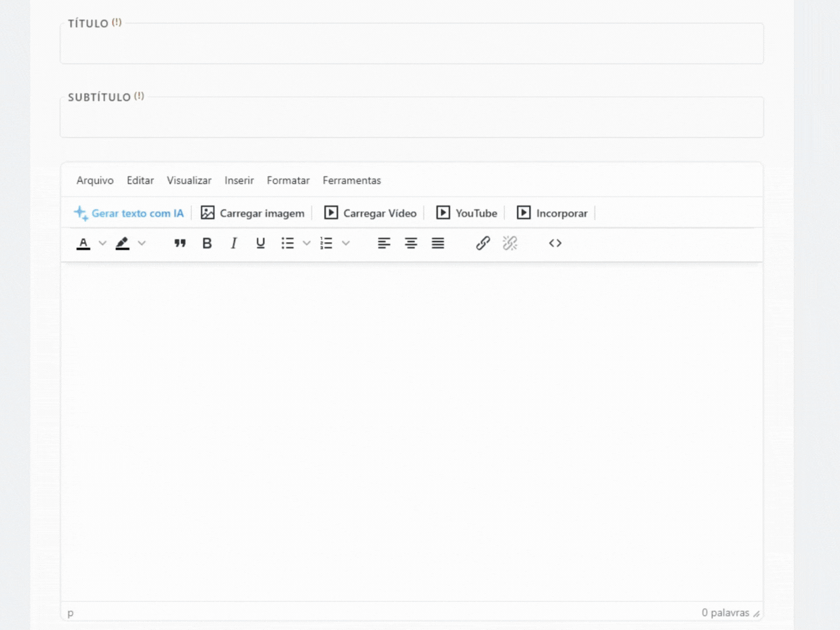Viewport: 840px width, 630px height.
Task: Click the Título info (!) indicator
Action: (117, 22)
